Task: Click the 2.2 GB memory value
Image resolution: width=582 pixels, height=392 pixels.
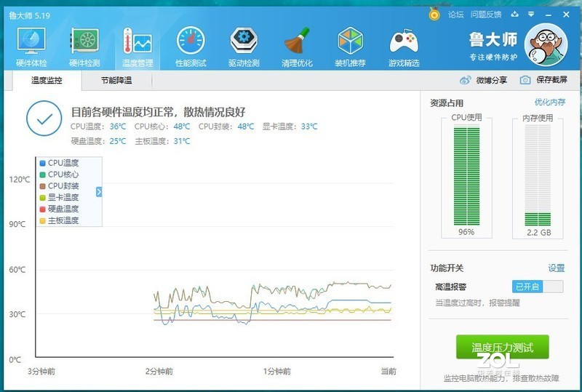Action: click(x=538, y=233)
